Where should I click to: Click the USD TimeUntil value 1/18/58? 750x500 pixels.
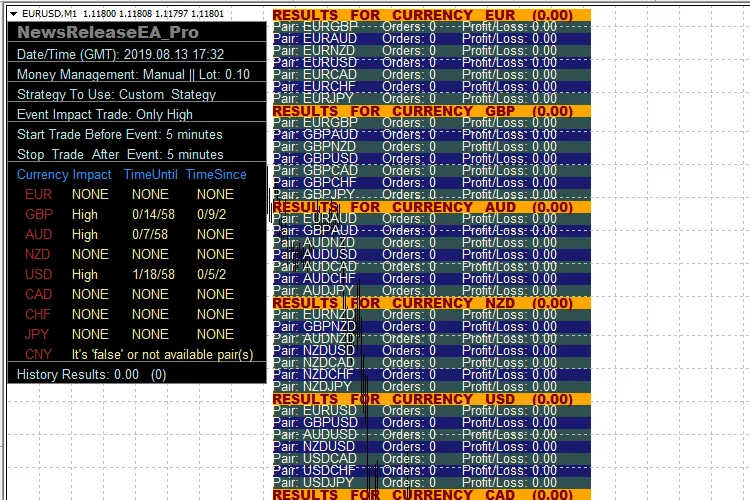[153, 274]
